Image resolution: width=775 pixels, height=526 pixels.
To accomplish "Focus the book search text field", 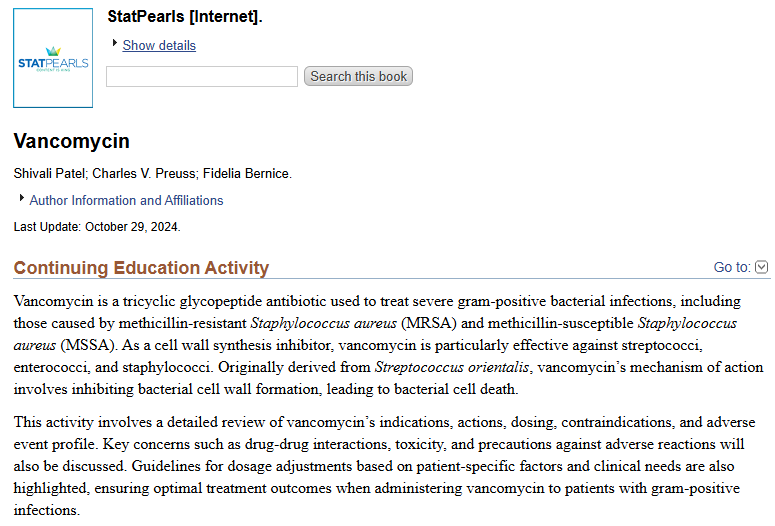I will tap(202, 76).
